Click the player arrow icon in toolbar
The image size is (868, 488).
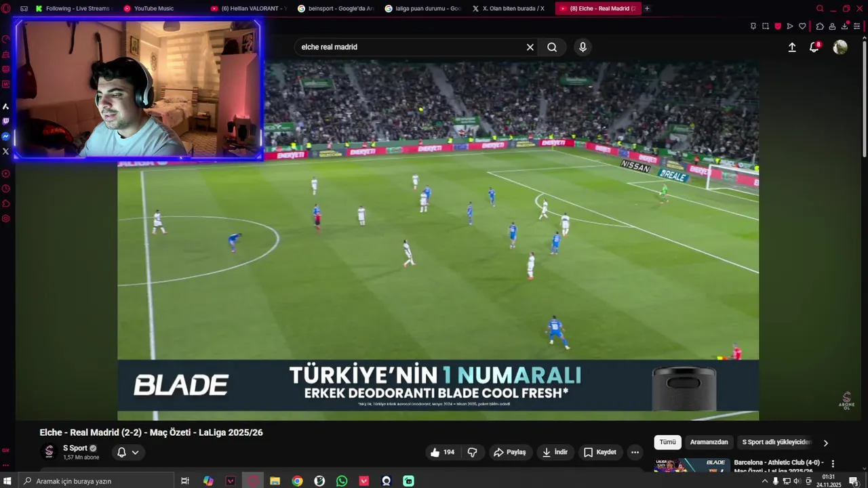(790, 26)
